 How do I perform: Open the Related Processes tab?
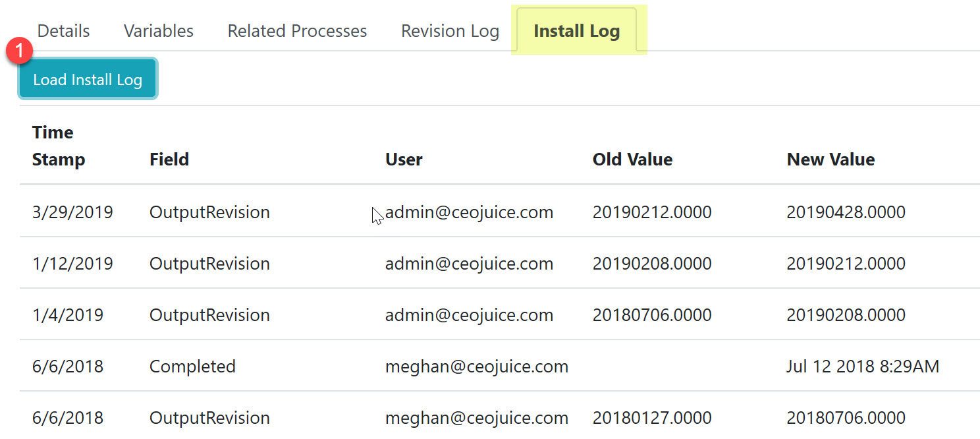click(x=297, y=31)
